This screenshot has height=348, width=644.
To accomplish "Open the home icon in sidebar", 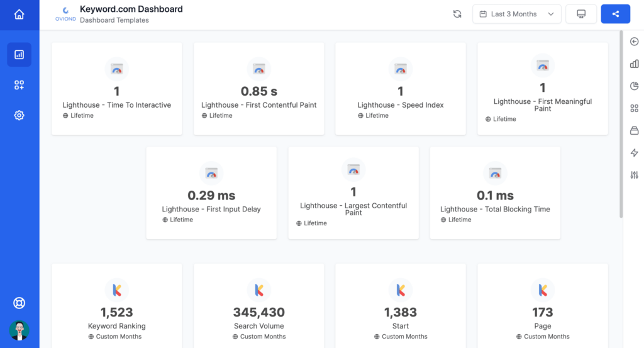I will (19, 14).
